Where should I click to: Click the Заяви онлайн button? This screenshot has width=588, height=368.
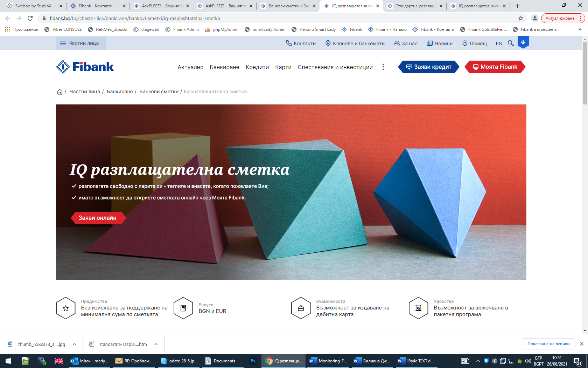98,218
